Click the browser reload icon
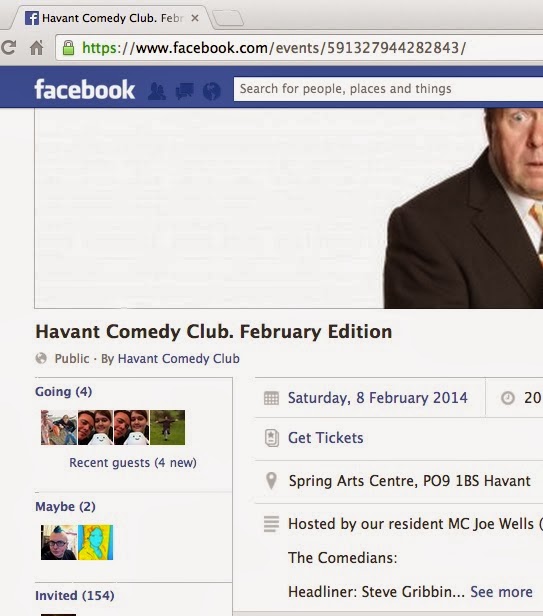The width and height of the screenshot is (543, 616). pyautogui.click(x=8, y=48)
